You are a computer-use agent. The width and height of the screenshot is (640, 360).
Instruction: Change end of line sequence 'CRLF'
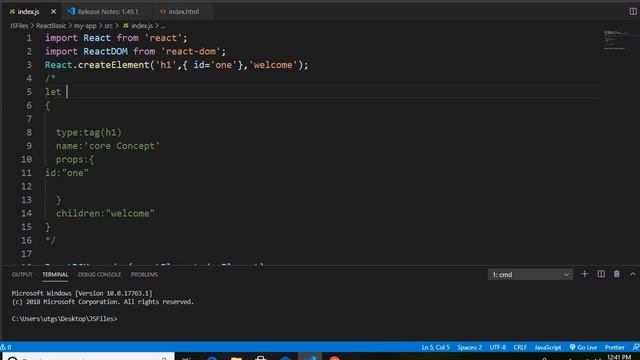click(520, 347)
